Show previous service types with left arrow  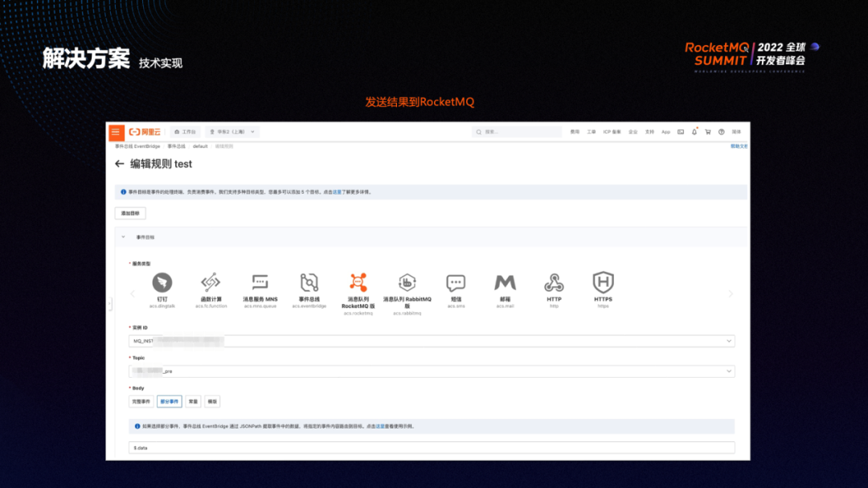coord(133,294)
